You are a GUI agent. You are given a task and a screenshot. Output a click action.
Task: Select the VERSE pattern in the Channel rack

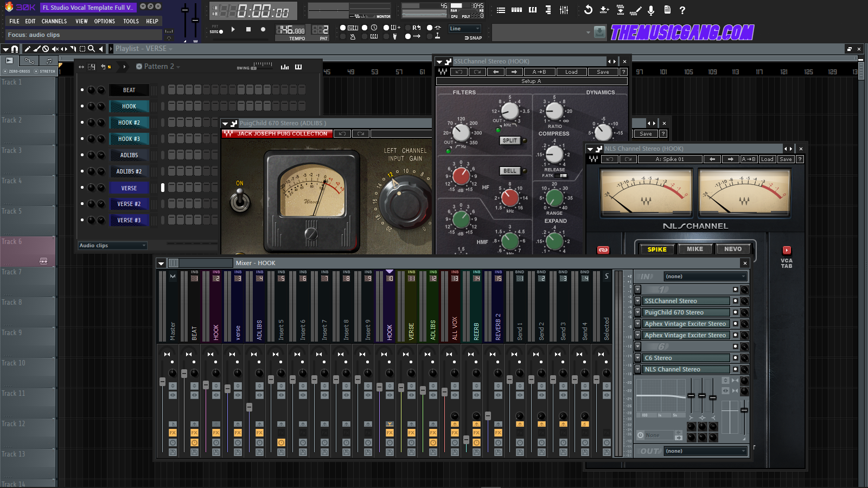[x=129, y=188]
